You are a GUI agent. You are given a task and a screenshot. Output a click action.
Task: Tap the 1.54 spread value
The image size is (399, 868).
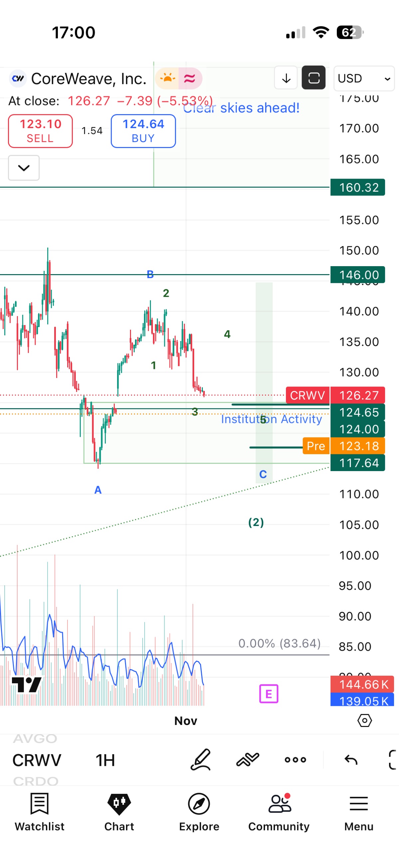coord(92,131)
